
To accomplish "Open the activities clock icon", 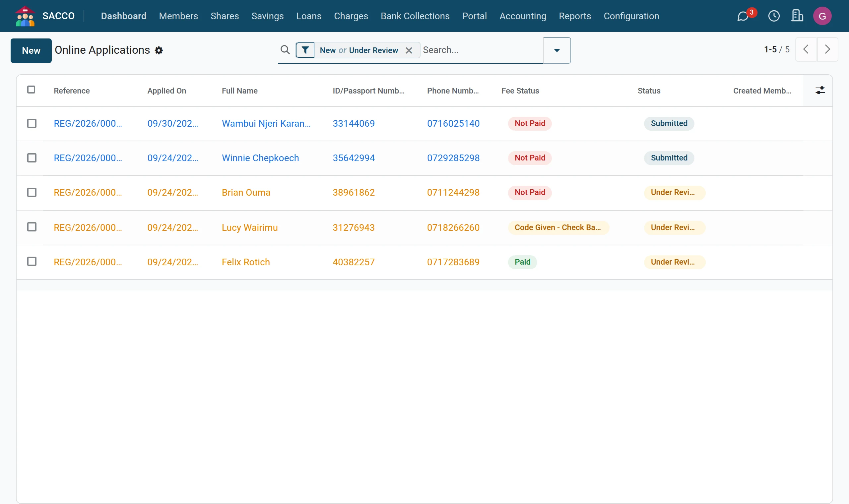I will tap(774, 16).
